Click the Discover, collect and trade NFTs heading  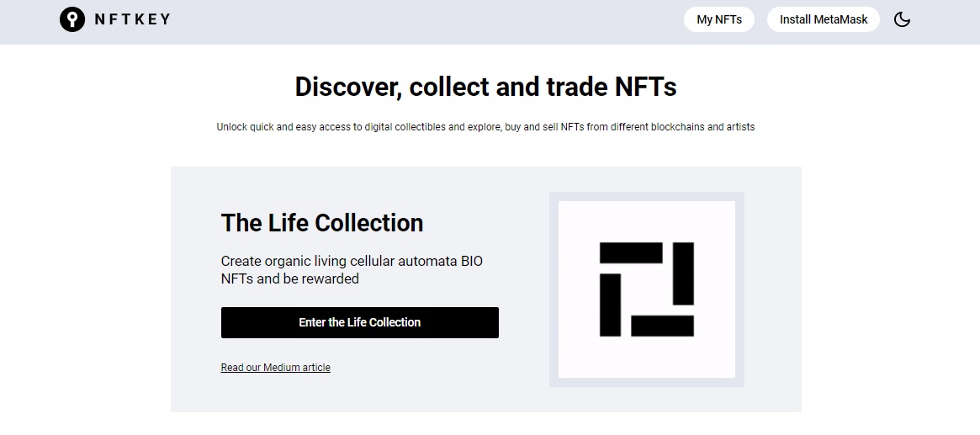tap(485, 87)
